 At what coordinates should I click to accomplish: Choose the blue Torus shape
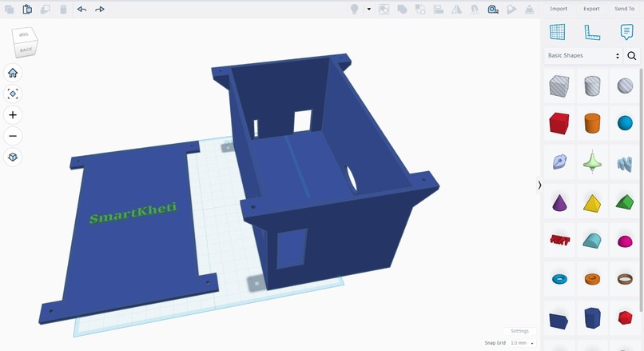[559, 279]
